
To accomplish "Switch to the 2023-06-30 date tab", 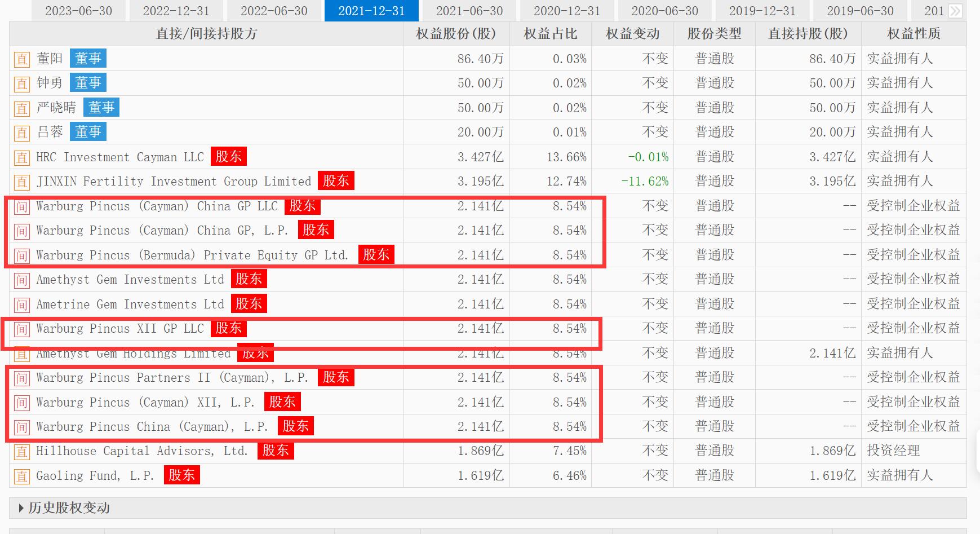I will tap(78, 11).
